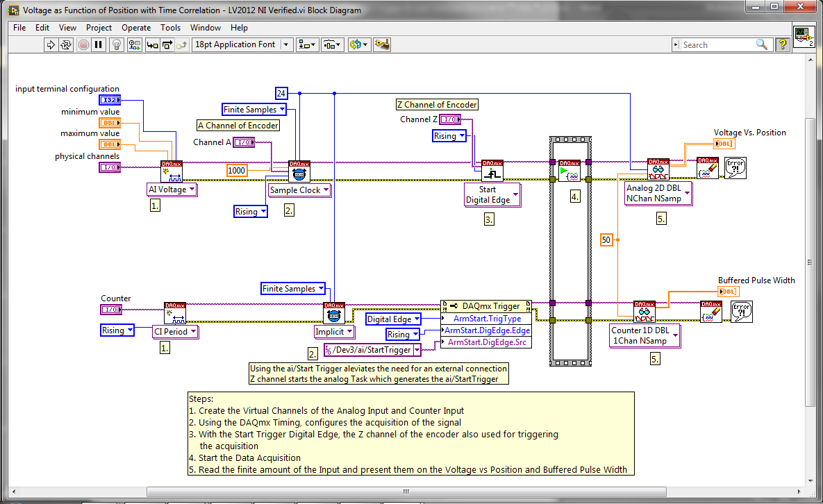This screenshot has width=823, height=504.
Task: Select the Voltage Vs. Position indicator terminal
Action: (x=724, y=144)
